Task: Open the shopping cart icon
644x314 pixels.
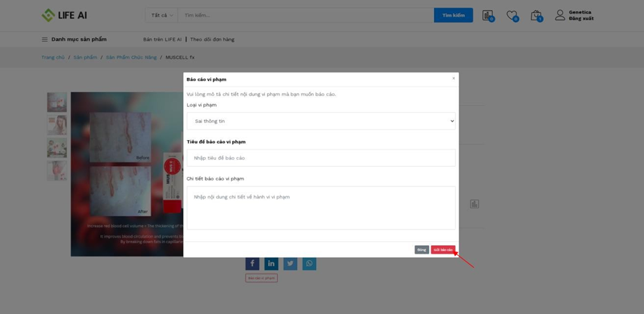Action: [536, 15]
